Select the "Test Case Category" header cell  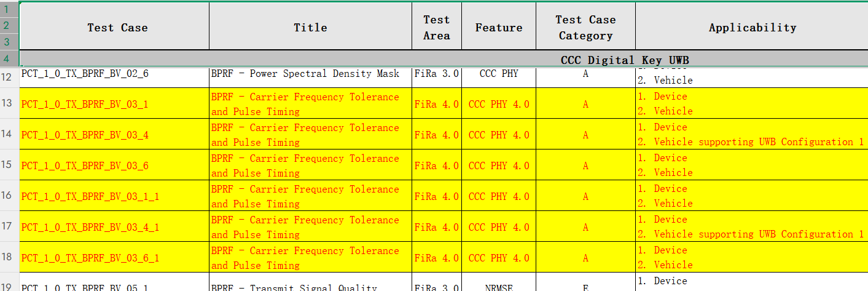tap(585, 28)
